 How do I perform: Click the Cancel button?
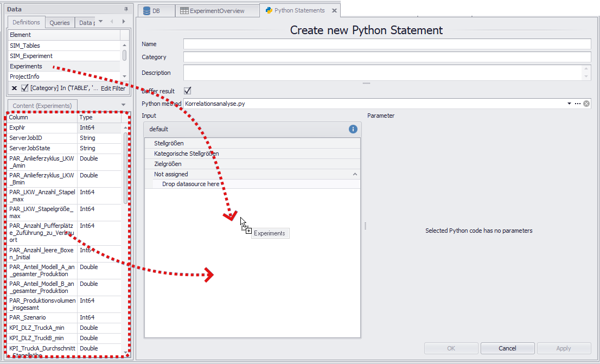[507, 348]
